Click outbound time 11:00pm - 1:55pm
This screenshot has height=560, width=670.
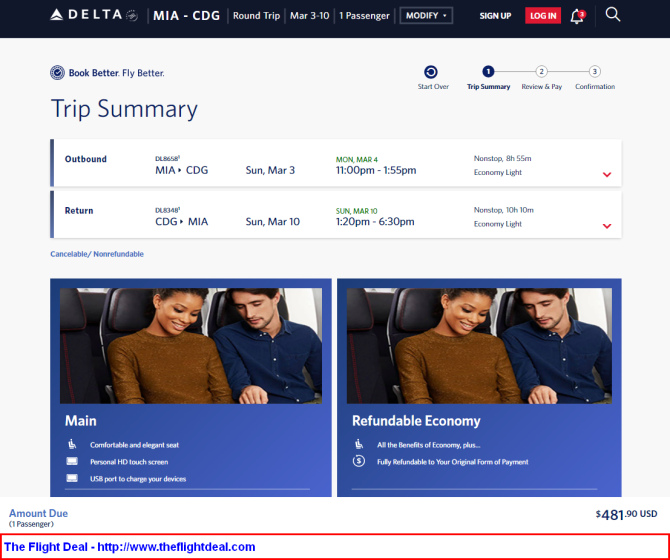click(376, 170)
